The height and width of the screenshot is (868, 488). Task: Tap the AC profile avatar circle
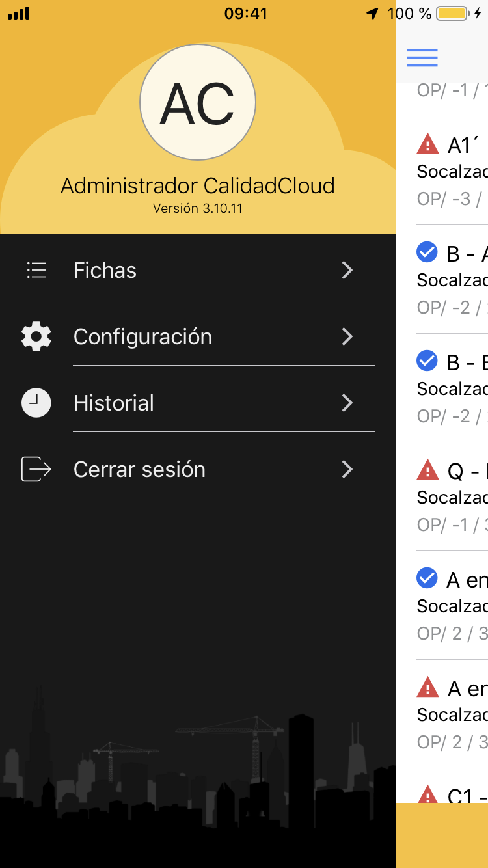198,102
